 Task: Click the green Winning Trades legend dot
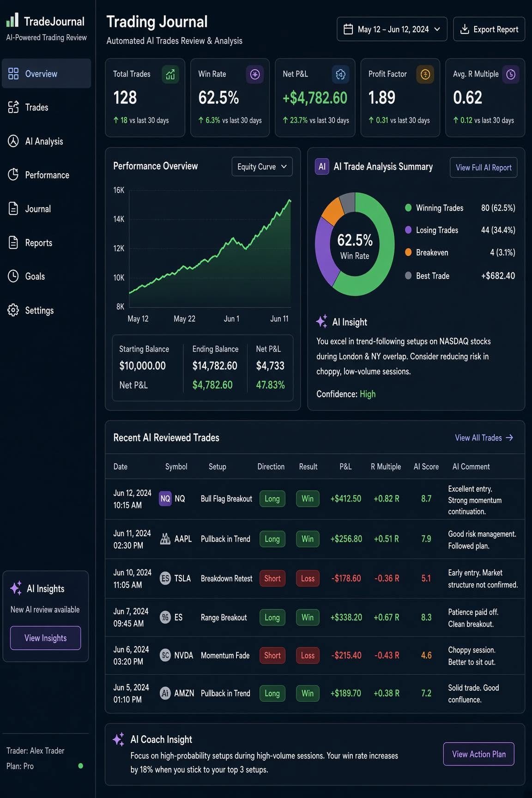click(x=408, y=208)
